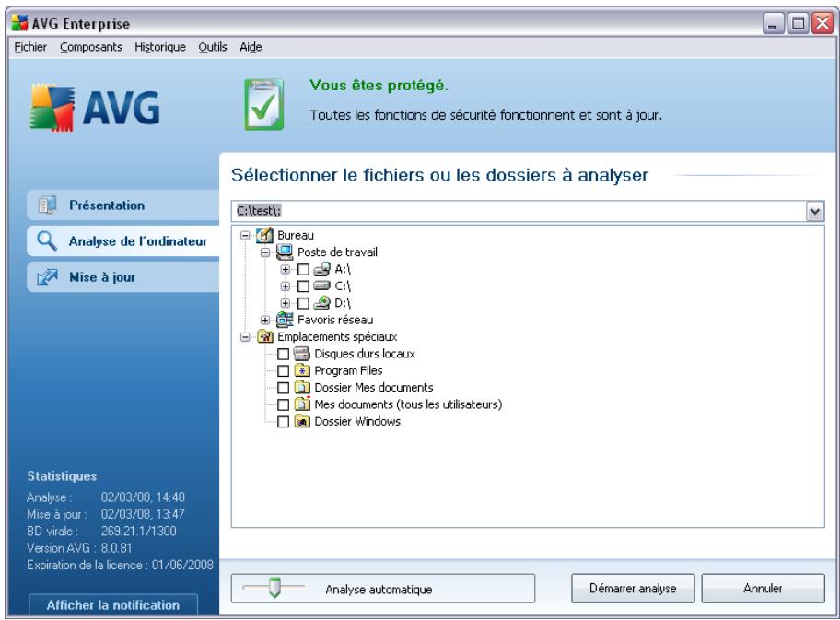
Task: Check the A:\ drive checkbox
Action: [x=303, y=270]
